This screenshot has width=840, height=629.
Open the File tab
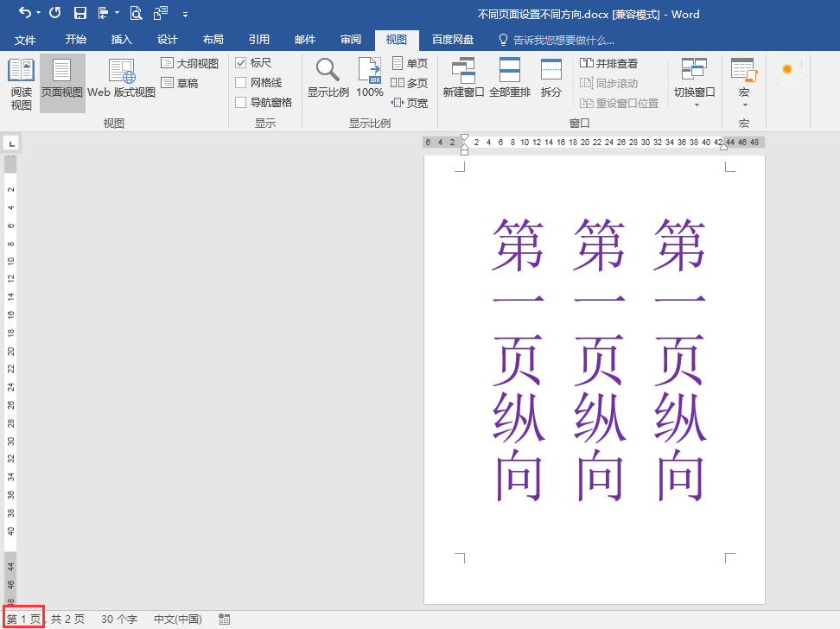click(x=25, y=40)
